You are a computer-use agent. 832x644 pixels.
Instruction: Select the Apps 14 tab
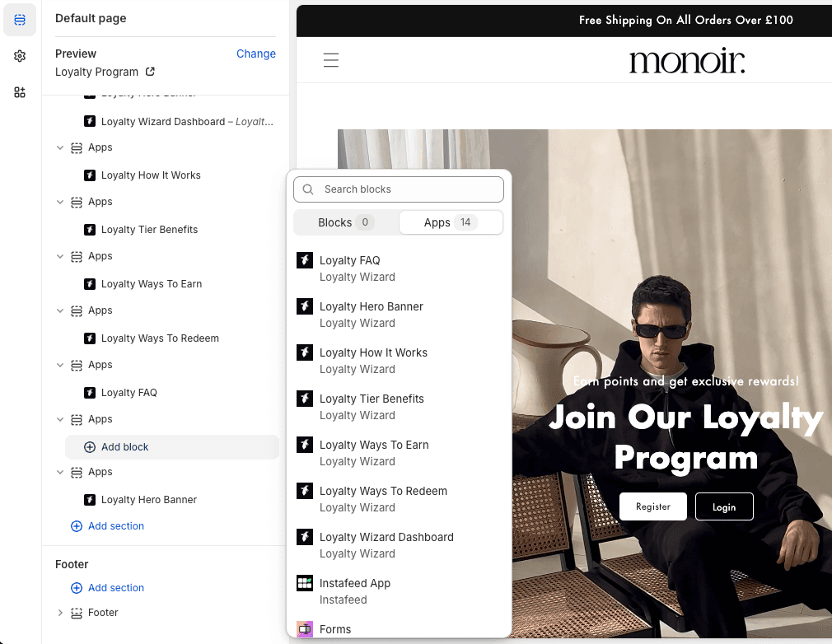tap(451, 222)
